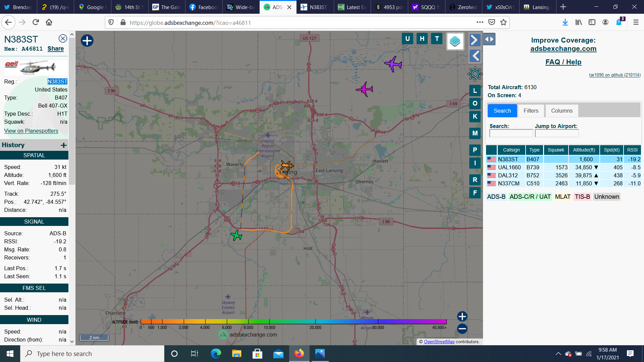Toggle the sidebar hide double-arrow button
This screenshot has width=644, height=362.
point(489,39)
